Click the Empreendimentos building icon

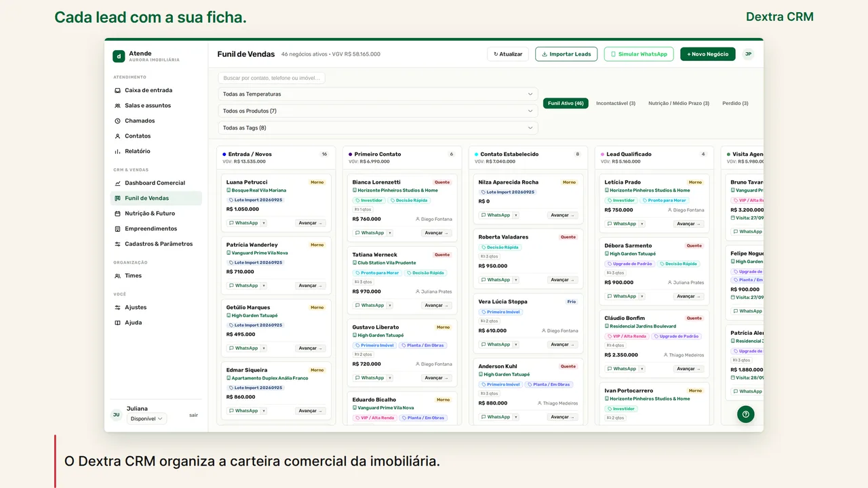[118, 229]
